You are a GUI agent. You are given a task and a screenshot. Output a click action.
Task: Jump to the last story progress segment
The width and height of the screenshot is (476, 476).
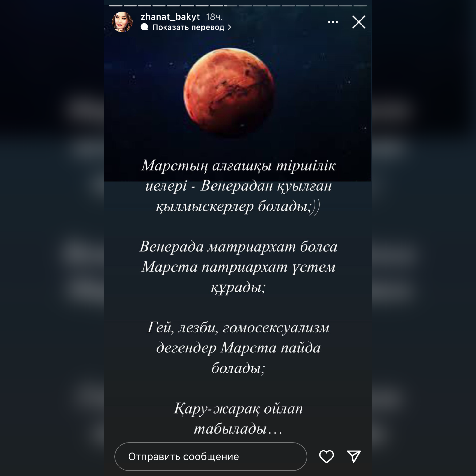click(360, 6)
